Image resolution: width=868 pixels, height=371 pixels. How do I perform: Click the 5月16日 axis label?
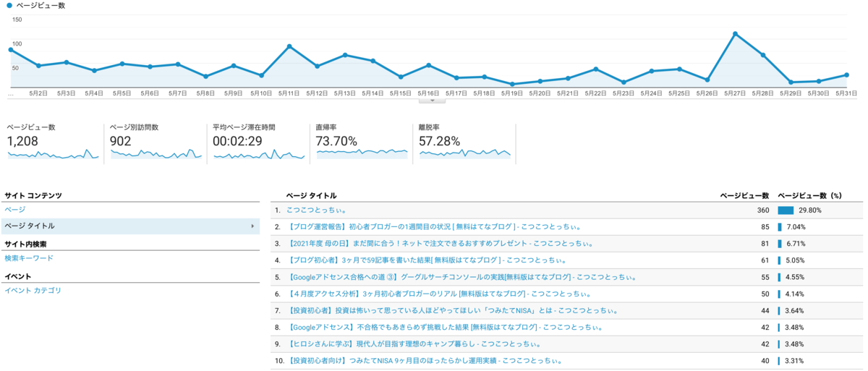coord(428,93)
